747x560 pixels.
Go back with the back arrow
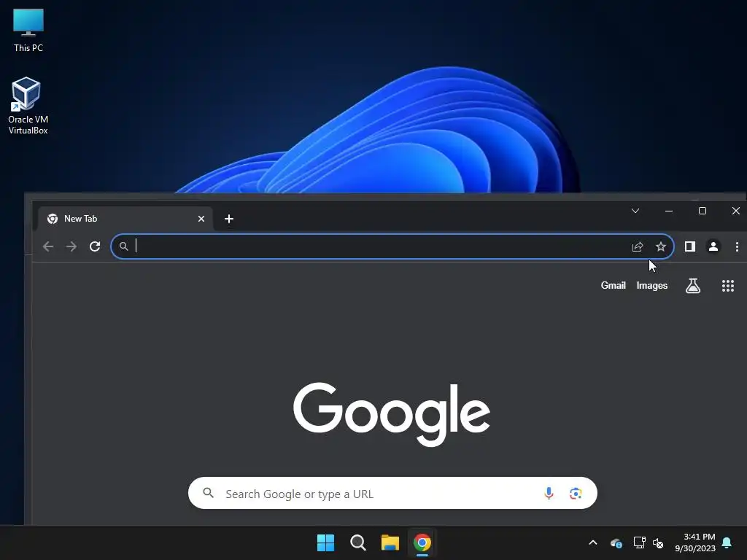48,246
